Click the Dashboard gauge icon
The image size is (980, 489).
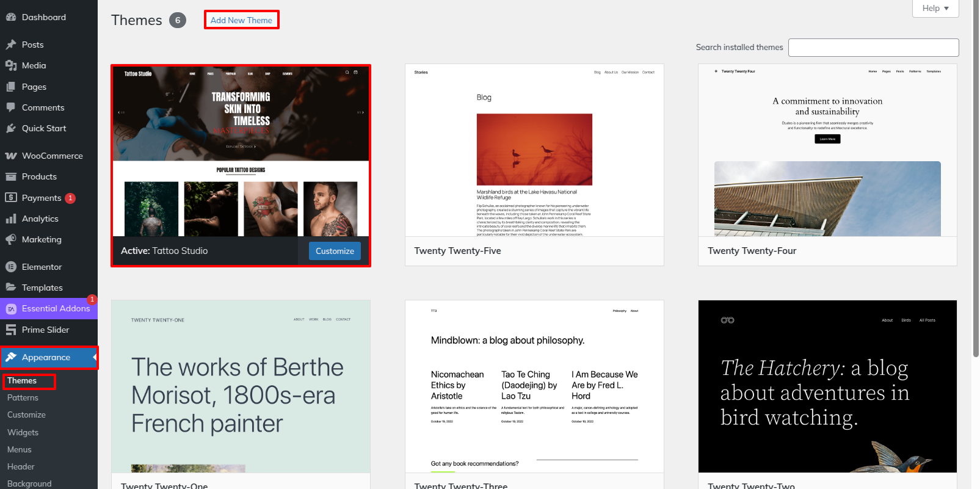point(10,17)
